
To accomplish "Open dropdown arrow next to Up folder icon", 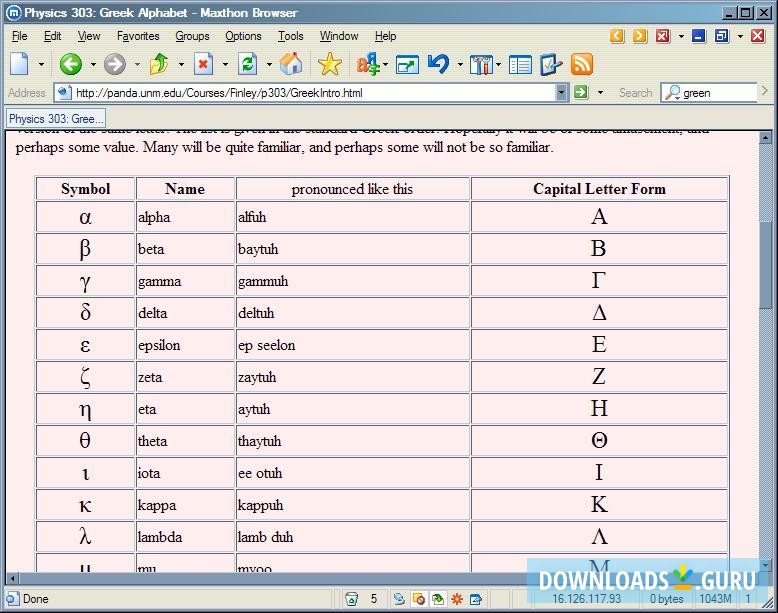I will [x=181, y=65].
